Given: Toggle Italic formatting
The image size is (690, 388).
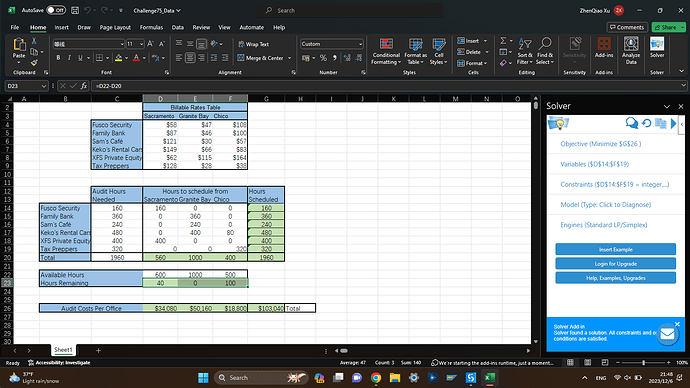Looking at the screenshot, I should 69,58.
